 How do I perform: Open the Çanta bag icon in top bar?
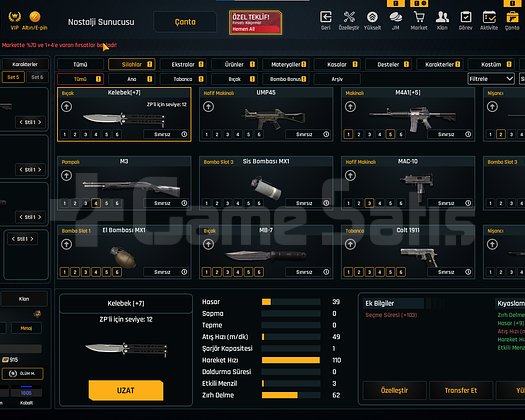[x=512, y=17]
